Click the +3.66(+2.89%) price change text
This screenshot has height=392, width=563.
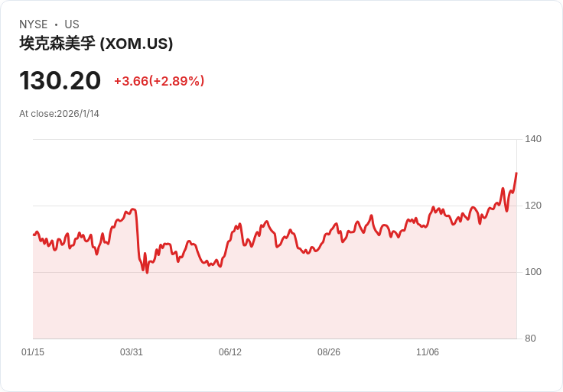[x=159, y=81]
